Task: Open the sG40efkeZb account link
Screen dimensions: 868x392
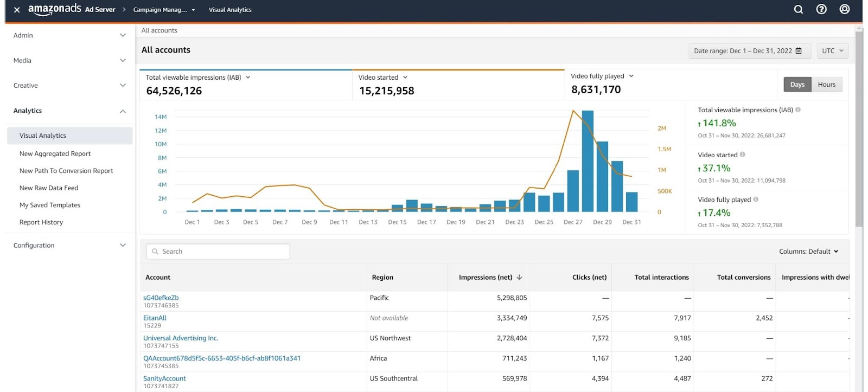Action: 161,298
